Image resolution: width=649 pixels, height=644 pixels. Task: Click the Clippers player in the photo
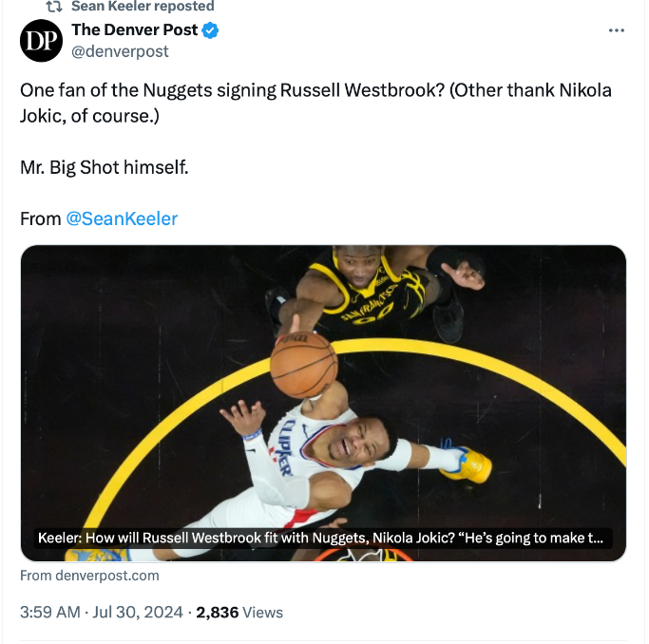pyautogui.click(x=314, y=456)
